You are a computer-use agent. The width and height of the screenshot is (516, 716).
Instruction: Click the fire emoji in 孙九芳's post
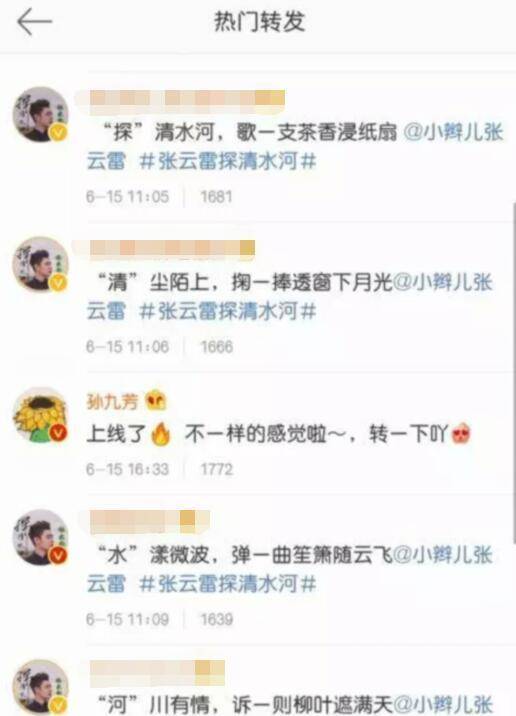[161, 434]
